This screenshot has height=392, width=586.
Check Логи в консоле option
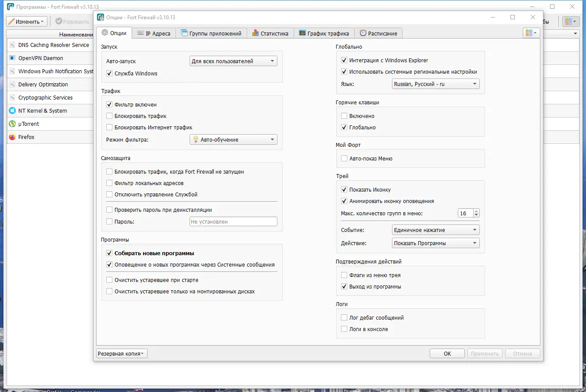coord(344,329)
